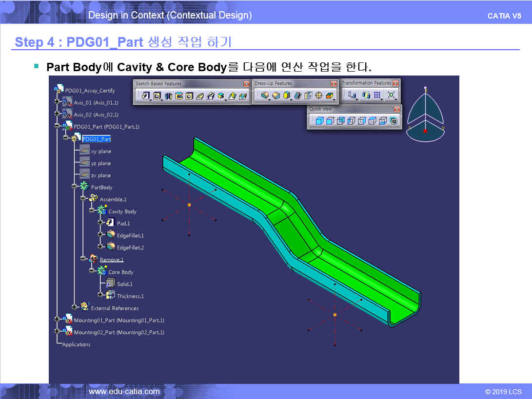
Task: Expand the Axis_01 tree node
Action: (57, 102)
